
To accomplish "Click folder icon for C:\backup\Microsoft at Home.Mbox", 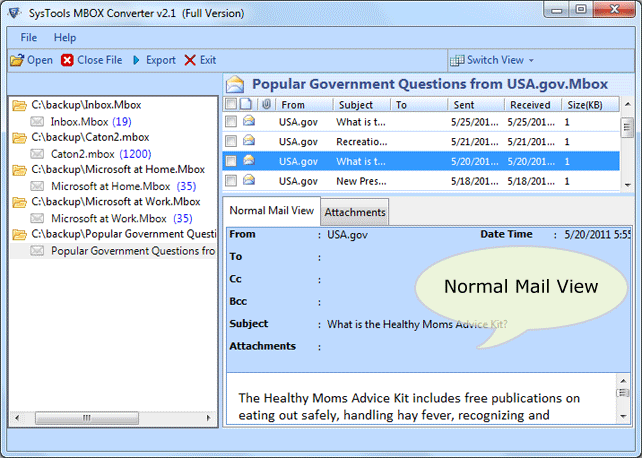I will tap(19, 169).
